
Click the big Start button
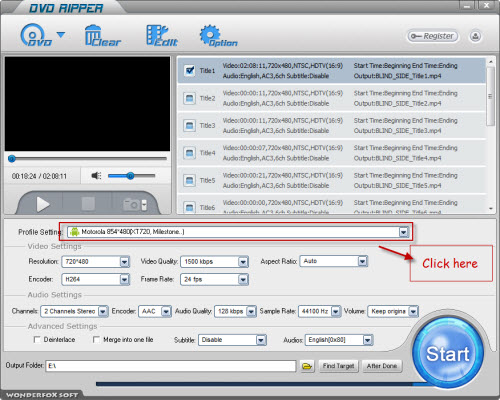click(x=448, y=353)
